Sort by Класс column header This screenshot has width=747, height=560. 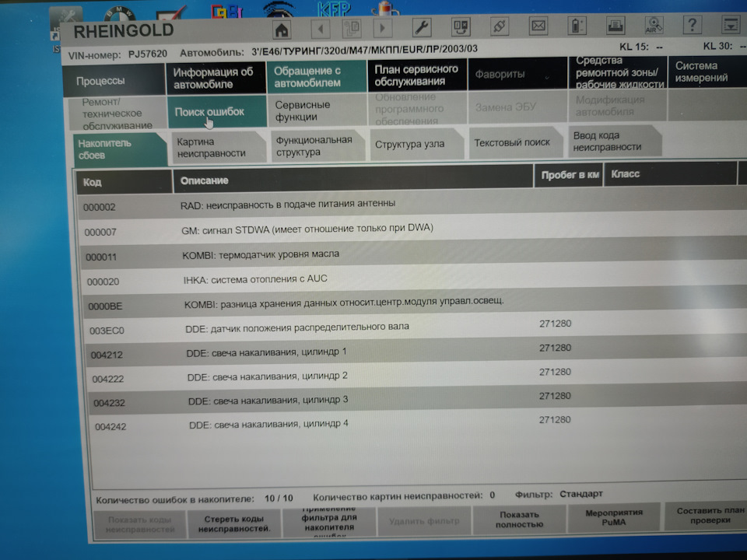click(x=670, y=173)
